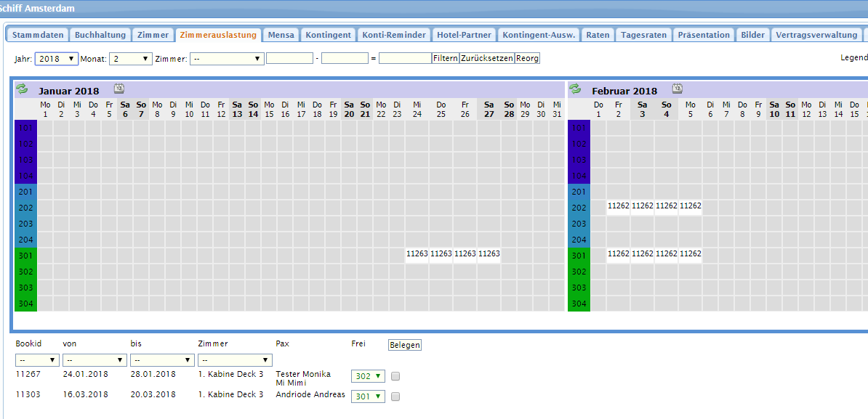Open the Jahr dropdown showing 2018

[x=57, y=59]
